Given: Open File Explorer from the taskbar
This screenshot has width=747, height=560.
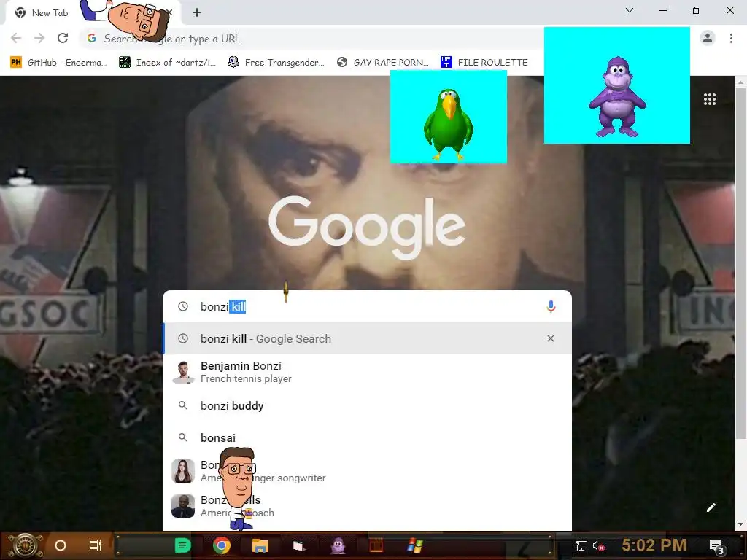Looking at the screenshot, I should [260, 545].
